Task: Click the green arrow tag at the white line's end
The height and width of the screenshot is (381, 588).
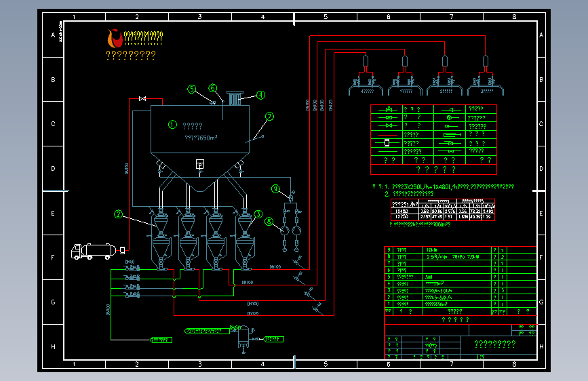Action: click(x=161, y=340)
